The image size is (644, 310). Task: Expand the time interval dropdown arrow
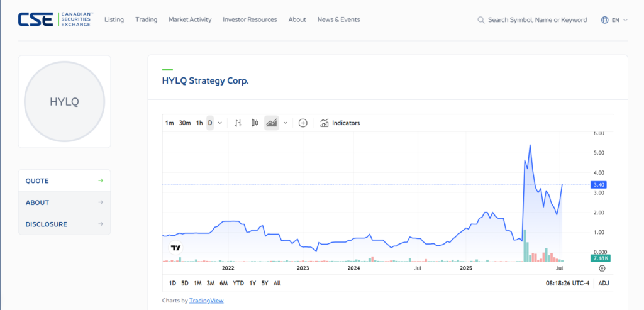[x=220, y=123]
